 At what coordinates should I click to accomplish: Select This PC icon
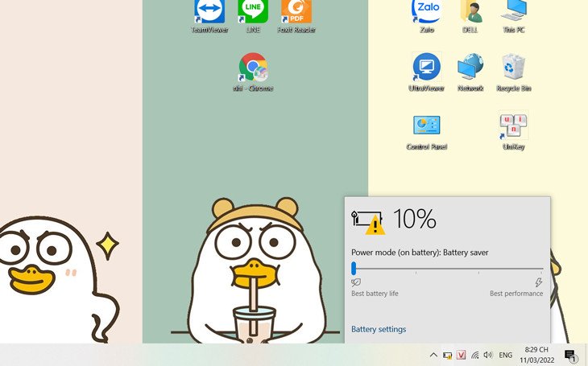(x=514, y=13)
